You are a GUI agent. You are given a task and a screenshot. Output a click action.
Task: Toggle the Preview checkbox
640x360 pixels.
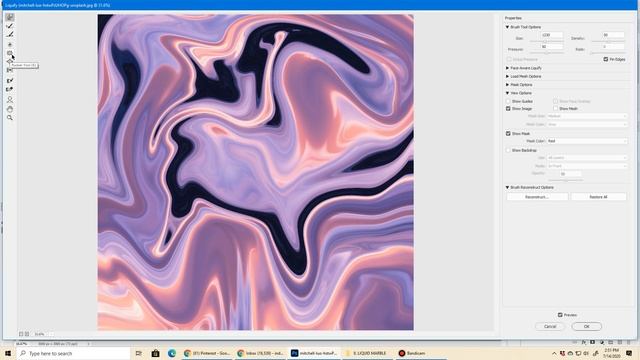560,315
